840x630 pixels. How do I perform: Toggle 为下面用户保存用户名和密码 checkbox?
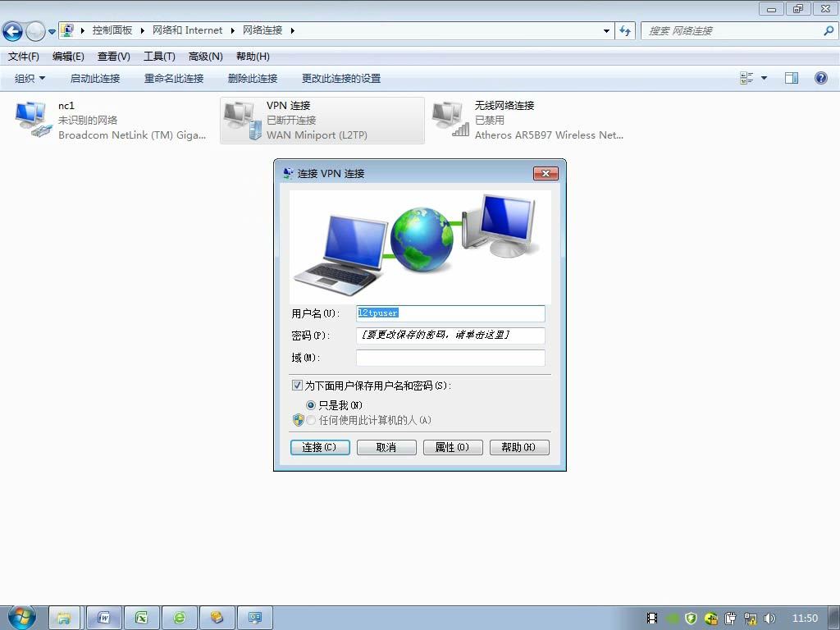click(x=297, y=386)
